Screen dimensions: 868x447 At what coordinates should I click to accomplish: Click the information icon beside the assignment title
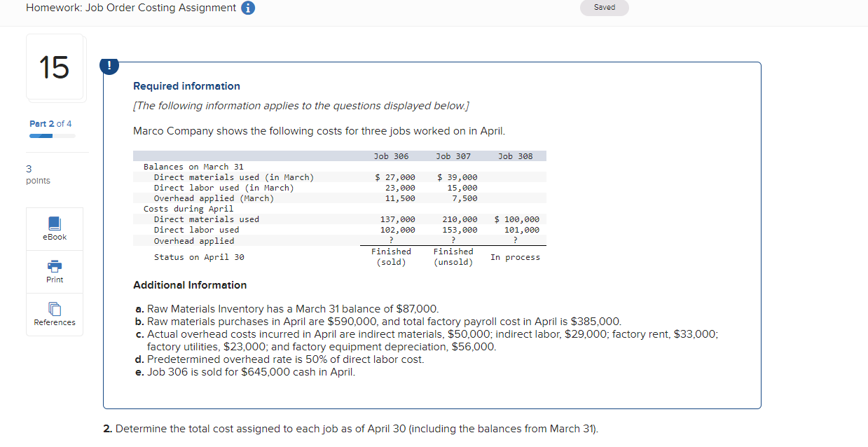click(x=249, y=8)
